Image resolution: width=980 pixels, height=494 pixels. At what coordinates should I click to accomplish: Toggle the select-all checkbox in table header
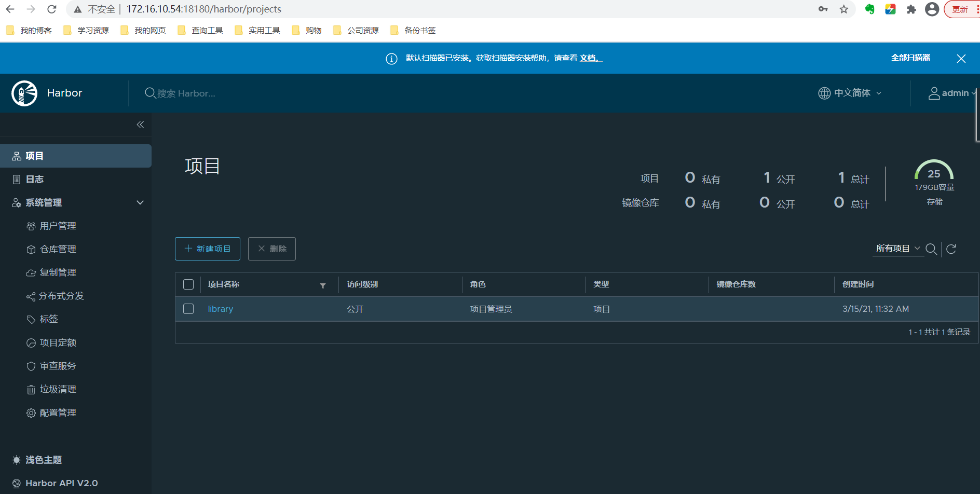click(x=188, y=284)
